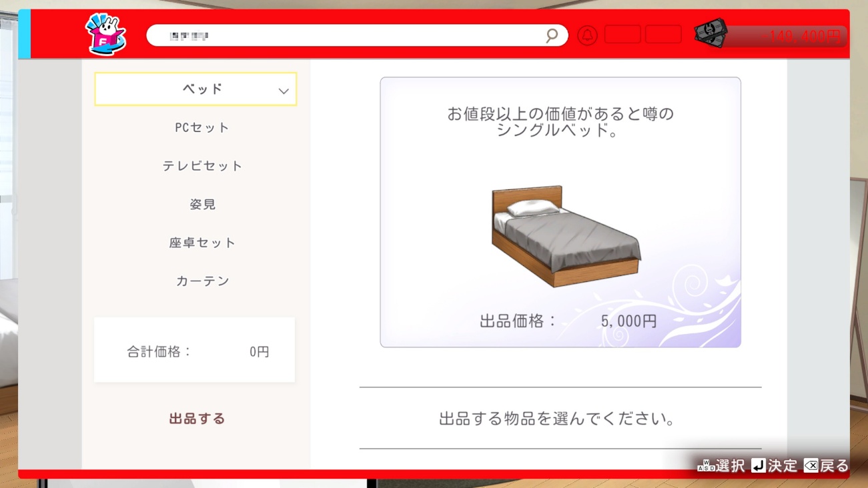
Task: Select PCセット from the list
Action: pos(202,127)
